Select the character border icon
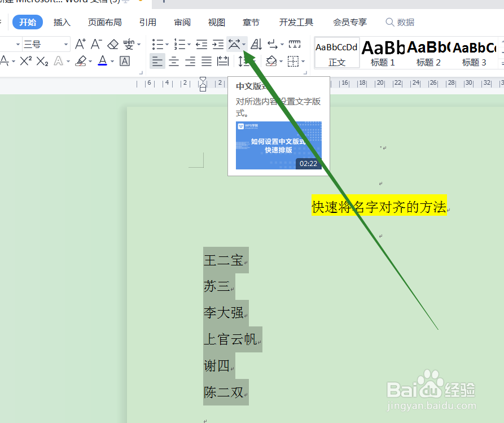This screenshot has width=504, height=423. 125,61
